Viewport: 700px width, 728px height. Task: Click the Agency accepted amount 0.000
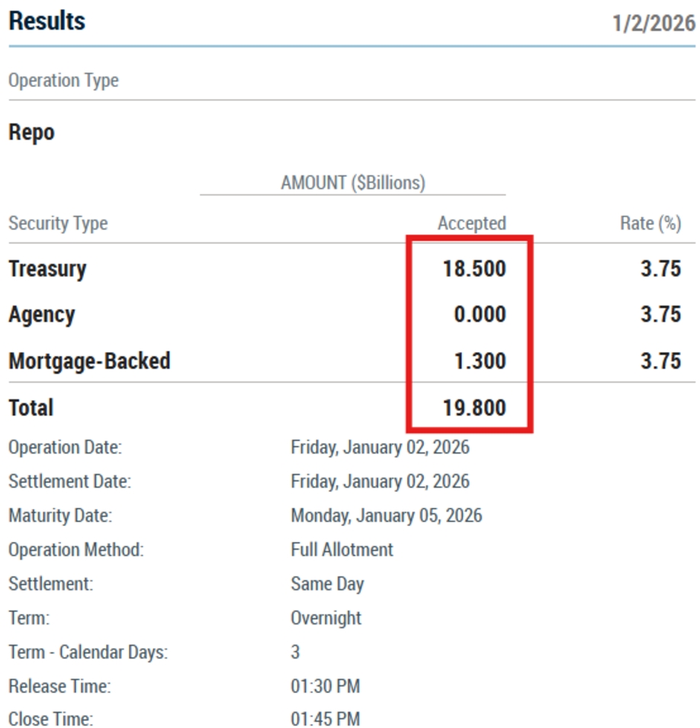(x=480, y=315)
